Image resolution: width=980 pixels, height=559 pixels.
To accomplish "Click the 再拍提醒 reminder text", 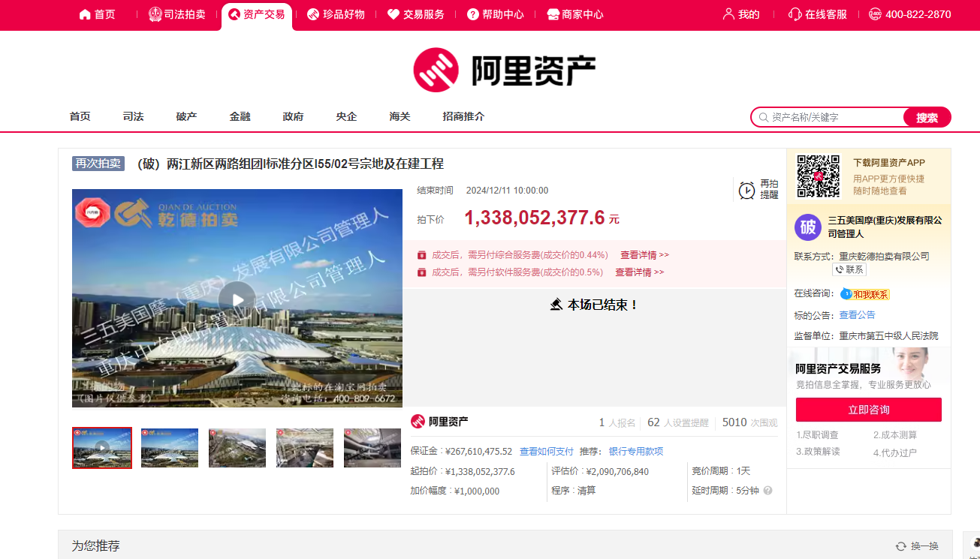I will click(x=769, y=189).
